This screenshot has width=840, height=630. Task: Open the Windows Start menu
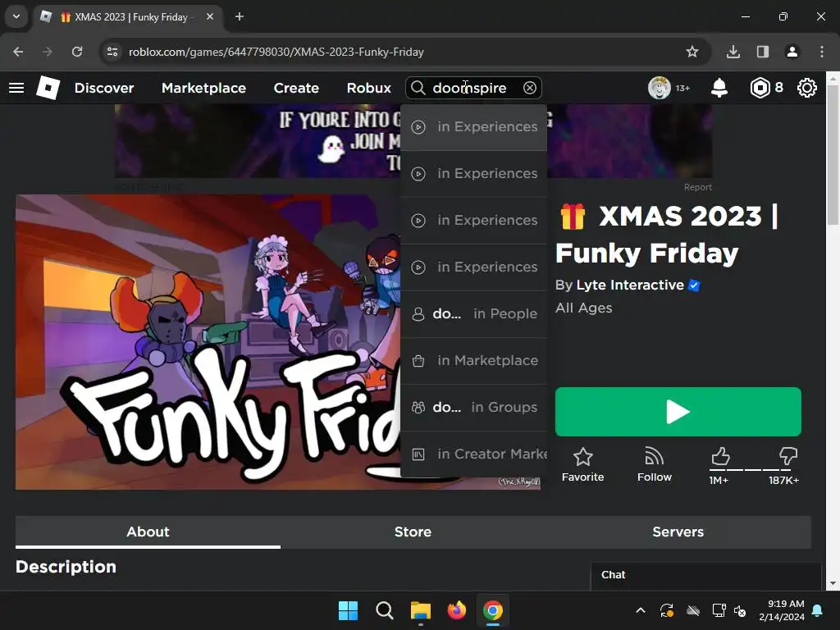(x=348, y=610)
